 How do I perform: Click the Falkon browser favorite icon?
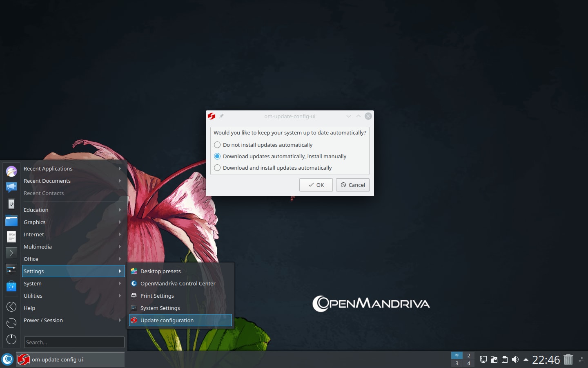[x=11, y=171]
